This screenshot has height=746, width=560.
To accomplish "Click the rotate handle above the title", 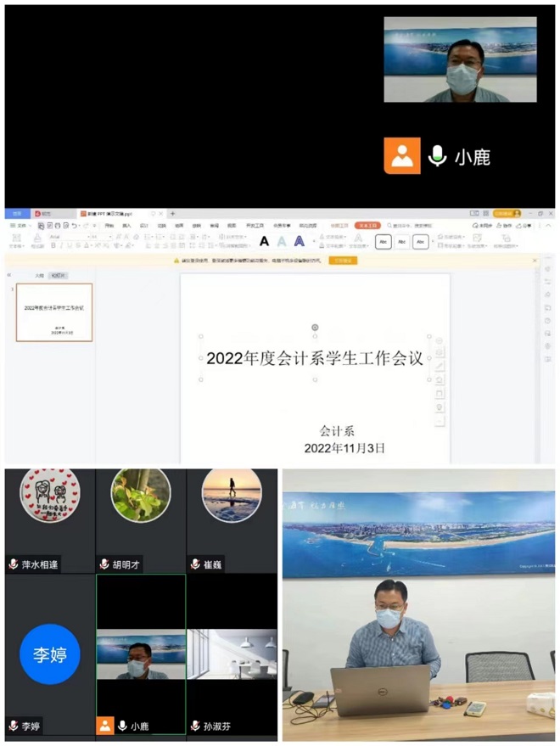I will coord(315,327).
